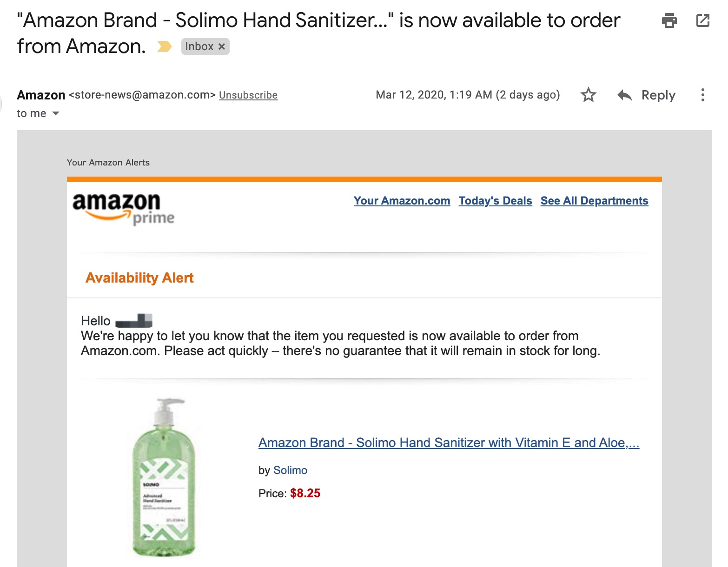Open See All Departments link
728x567 pixels.
tap(594, 201)
